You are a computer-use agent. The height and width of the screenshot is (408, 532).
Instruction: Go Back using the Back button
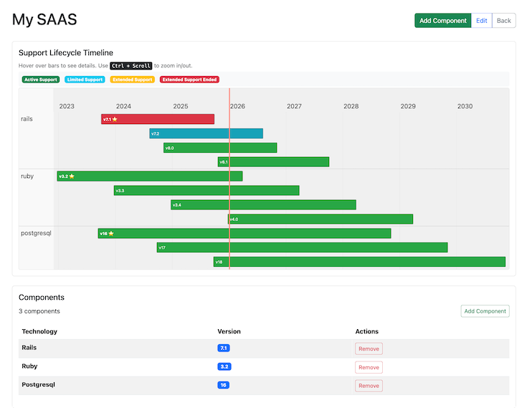(x=504, y=21)
